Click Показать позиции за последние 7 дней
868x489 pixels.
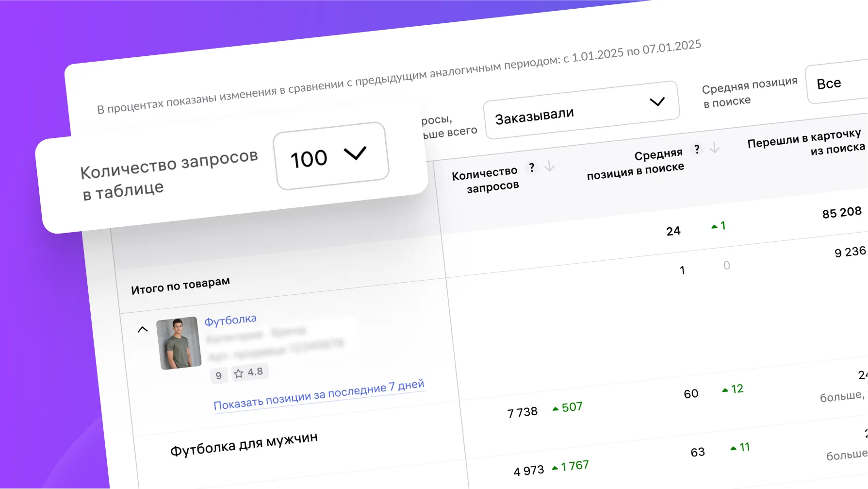tap(319, 395)
